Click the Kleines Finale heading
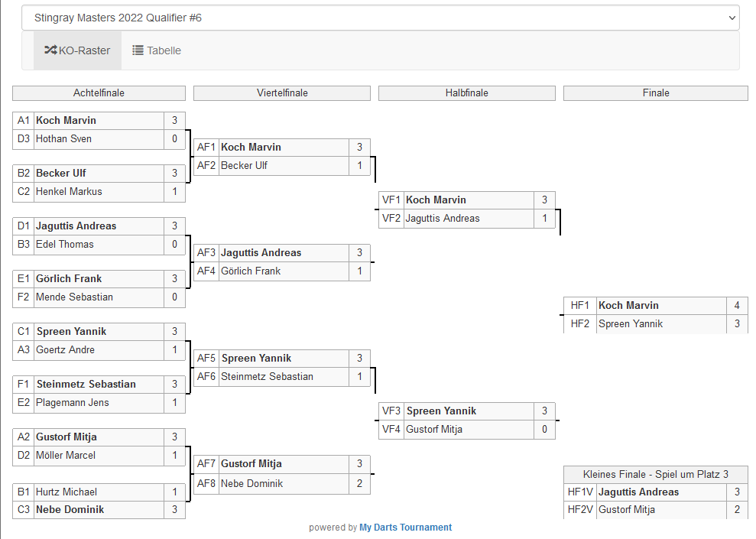This screenshot has height=539, width=756. point(655,475)
